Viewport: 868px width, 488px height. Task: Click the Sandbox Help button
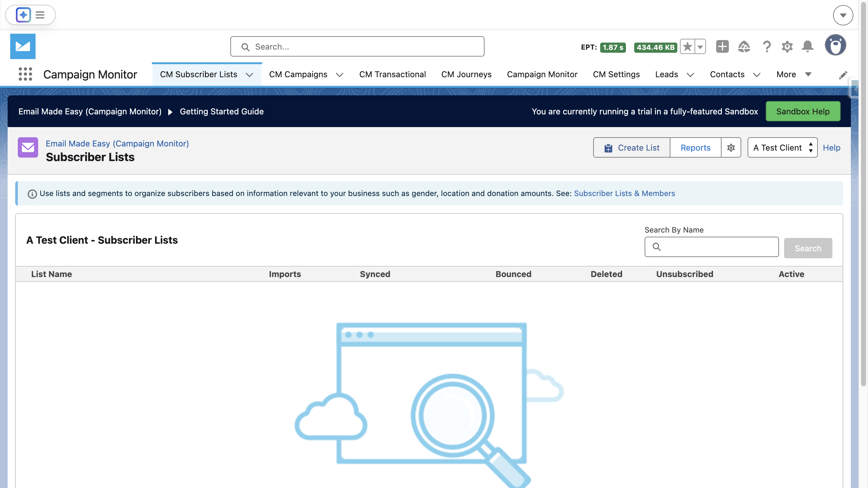pos(803,111)
